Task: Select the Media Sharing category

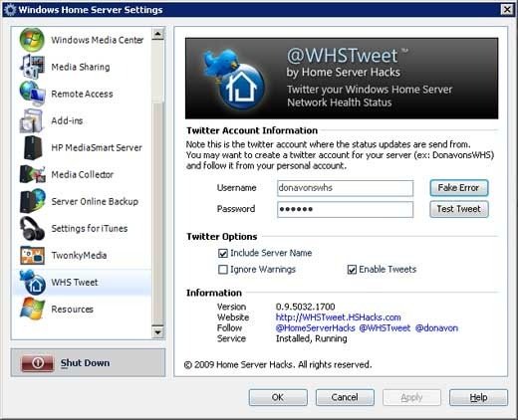Action: point(81,67)
